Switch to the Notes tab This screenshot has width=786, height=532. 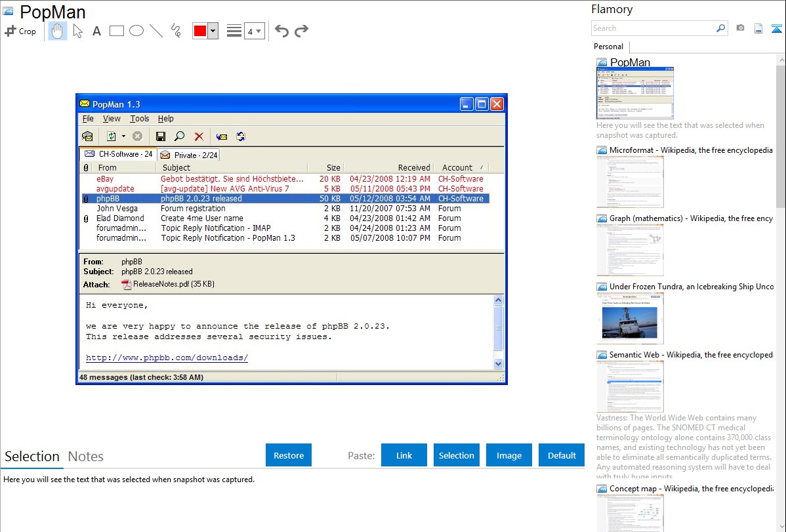pos(85,457)
